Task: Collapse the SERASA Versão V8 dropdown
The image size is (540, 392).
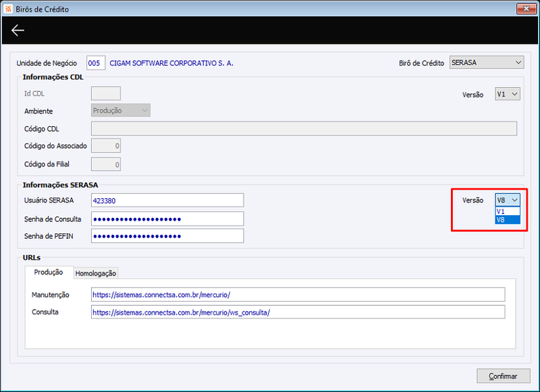Action: coord(508,200)
